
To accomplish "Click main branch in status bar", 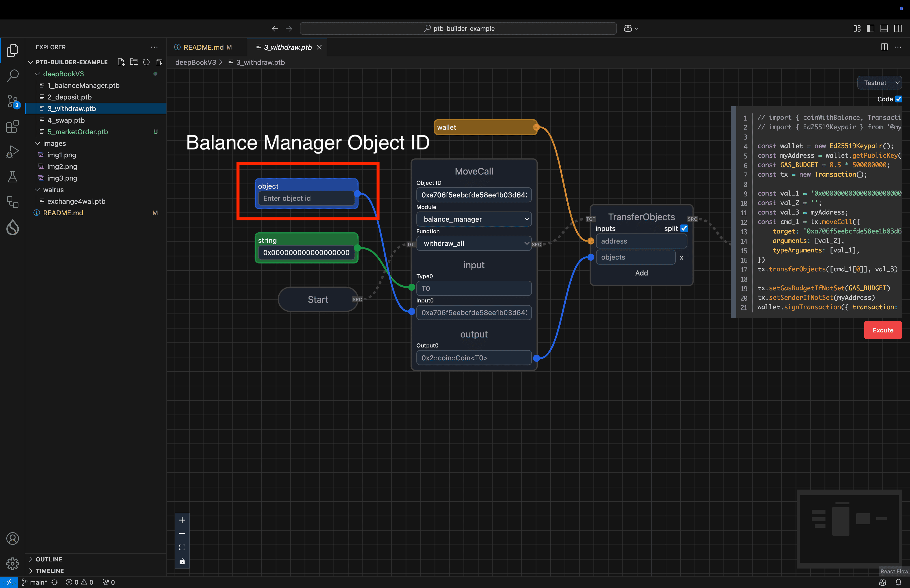I will (x=34, y=582).
